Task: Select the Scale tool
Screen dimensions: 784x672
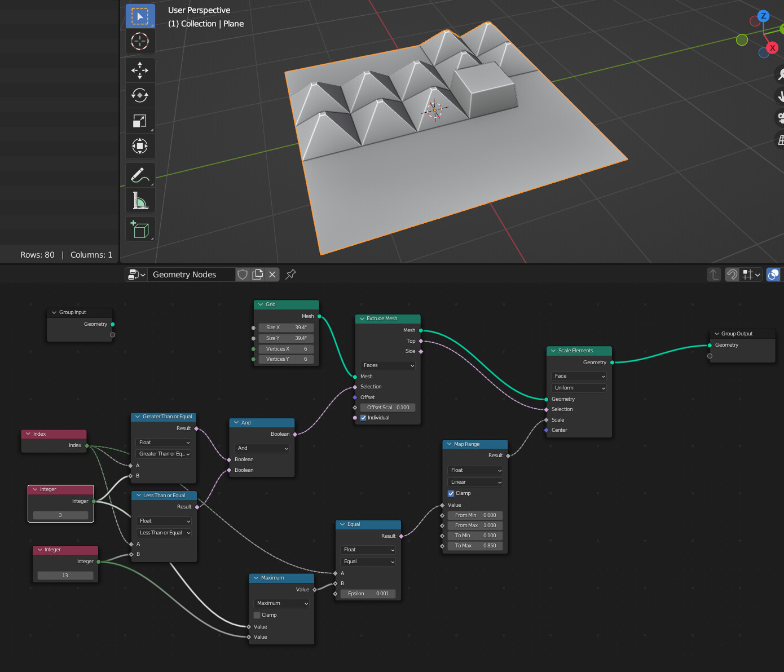Action: coord(140,120)
